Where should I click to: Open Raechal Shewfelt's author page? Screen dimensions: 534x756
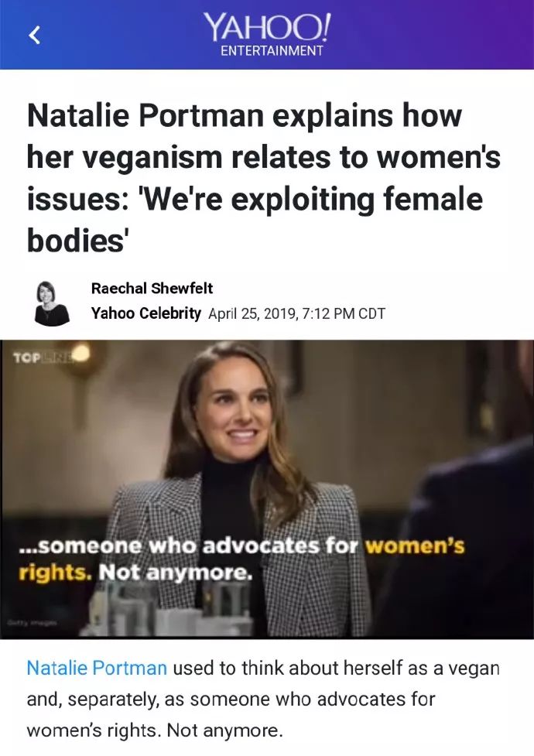coord(152,288)
